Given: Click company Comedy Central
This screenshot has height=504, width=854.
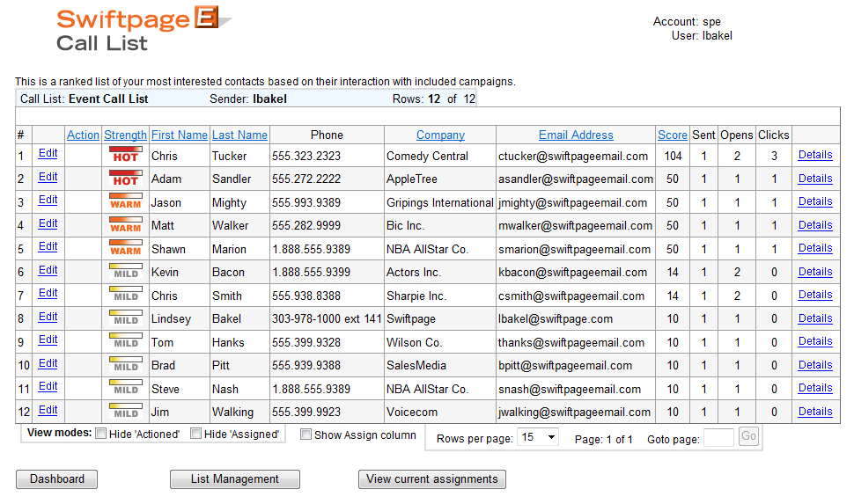Looking at the screenshot, I should click(x=427, y=157).
